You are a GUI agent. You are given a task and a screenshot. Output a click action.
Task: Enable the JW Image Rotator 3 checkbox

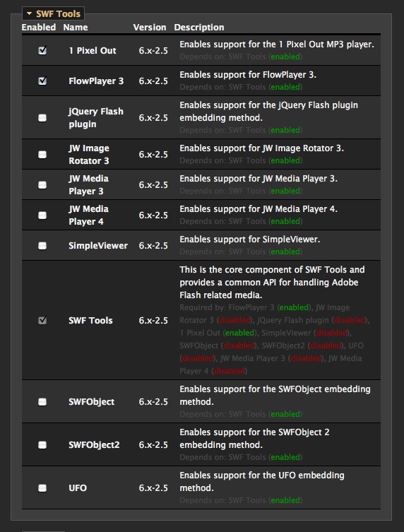42,155
